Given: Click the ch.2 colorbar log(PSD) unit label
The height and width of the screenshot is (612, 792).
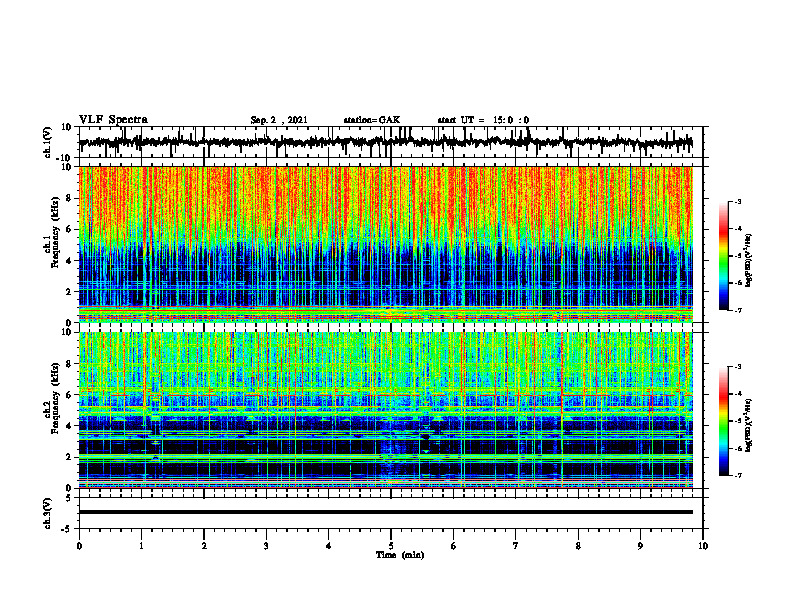Looking at the screenshot, I should tap(749, 425).
